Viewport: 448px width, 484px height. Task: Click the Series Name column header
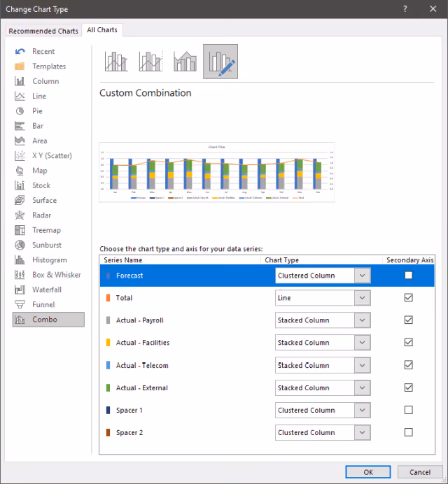coord(123,260)
